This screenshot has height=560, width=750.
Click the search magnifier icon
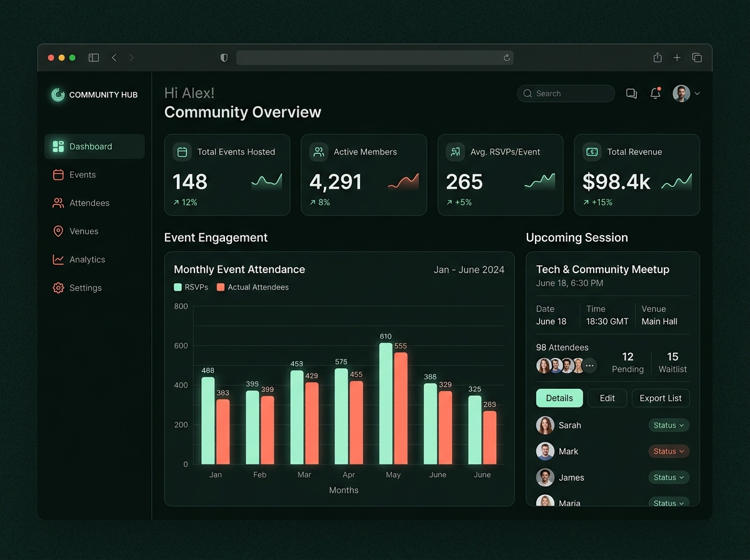pyautogui.click(x=528, y=94)
